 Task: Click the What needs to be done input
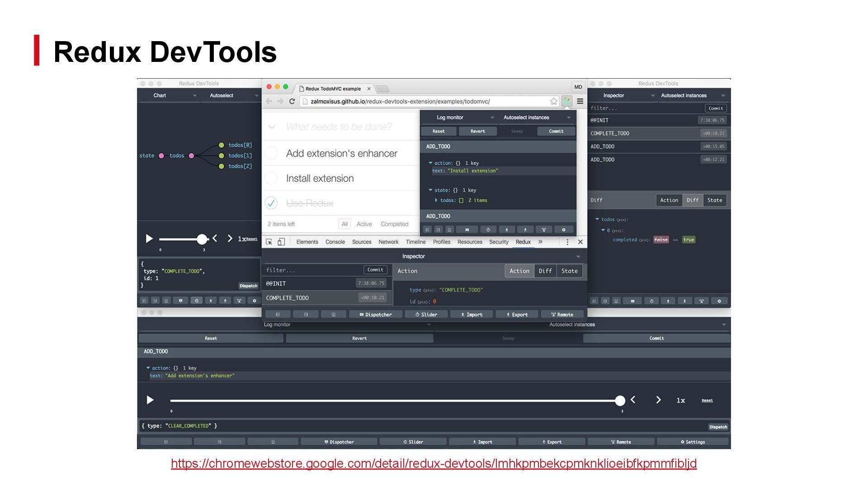tap(339, 127)
